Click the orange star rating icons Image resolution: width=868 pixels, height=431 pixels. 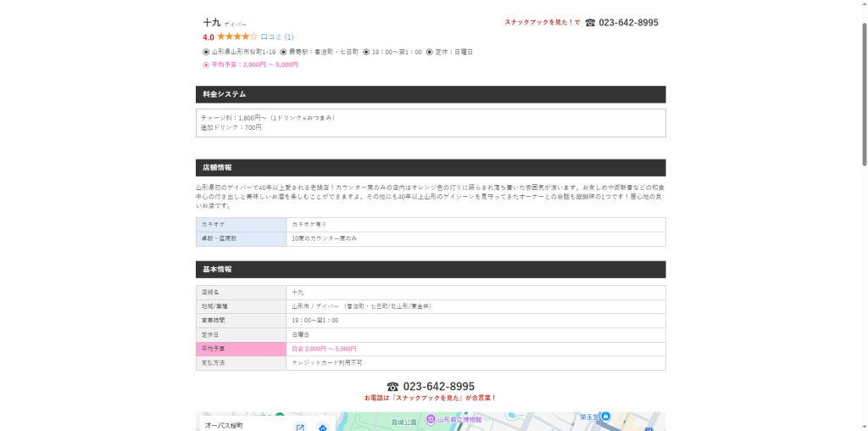point(237,36)
